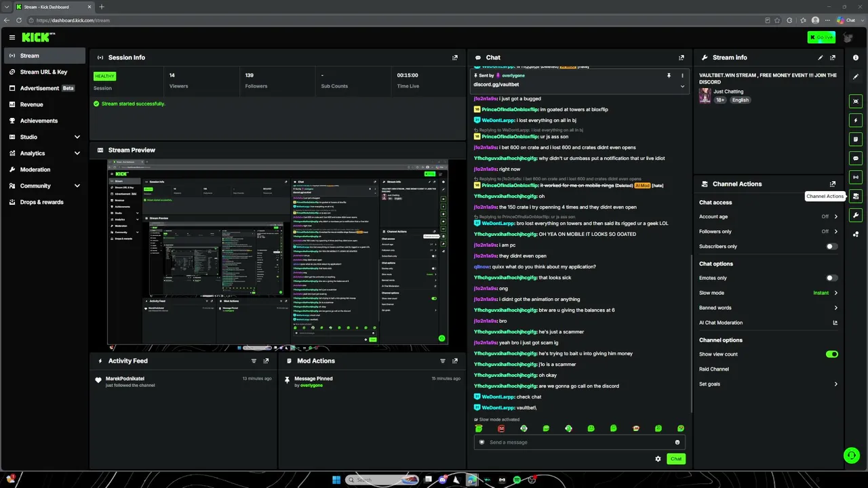Image resolution: width=868 pixels, height=488 pixels.
Task: Pop out the Chat panel
Action: (x=682, y=58)
